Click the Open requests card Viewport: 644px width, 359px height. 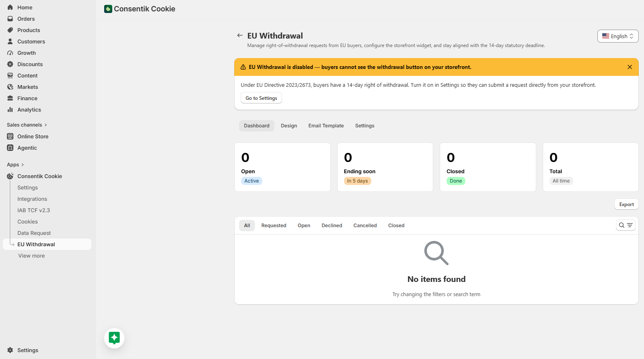[282, 167]
